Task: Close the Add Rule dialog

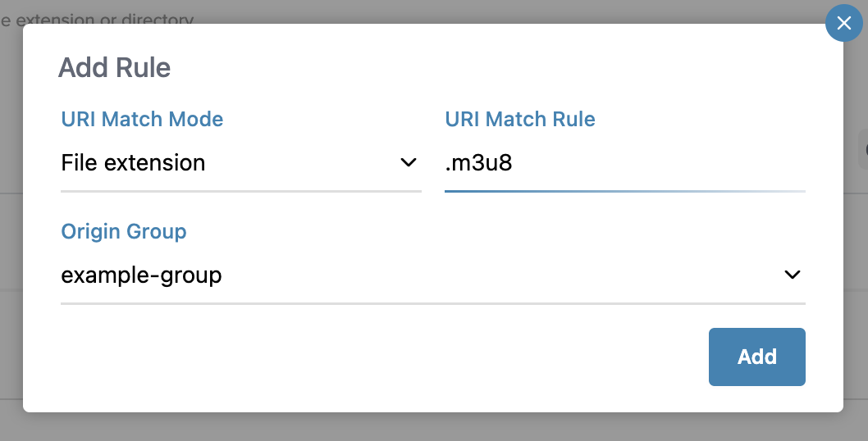Action: tap(843, 24)
